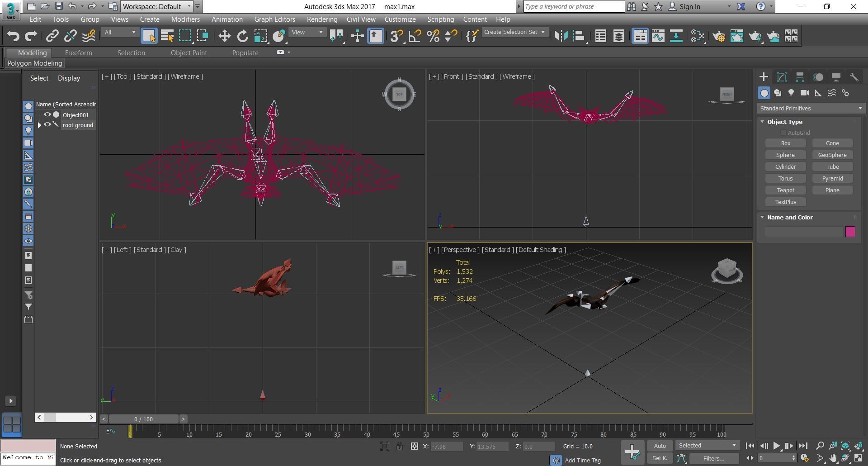Select Cameras category in Create panel

coord(805,93)
